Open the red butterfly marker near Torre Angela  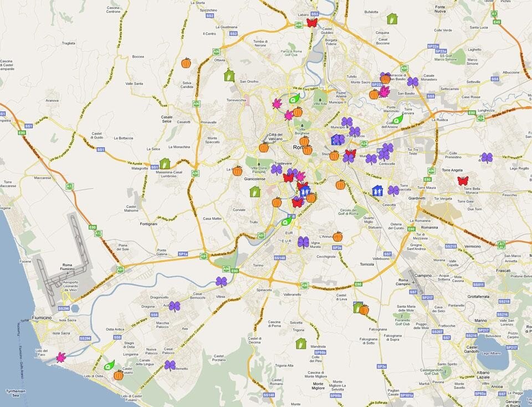(x=463, y=181)
